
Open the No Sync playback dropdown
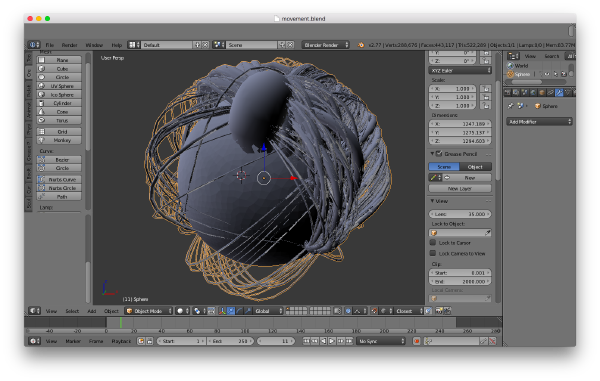pos(381,341)
